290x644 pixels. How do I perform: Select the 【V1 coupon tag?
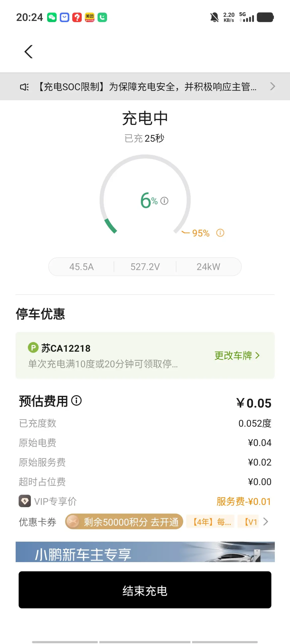[x=248, y=521]
